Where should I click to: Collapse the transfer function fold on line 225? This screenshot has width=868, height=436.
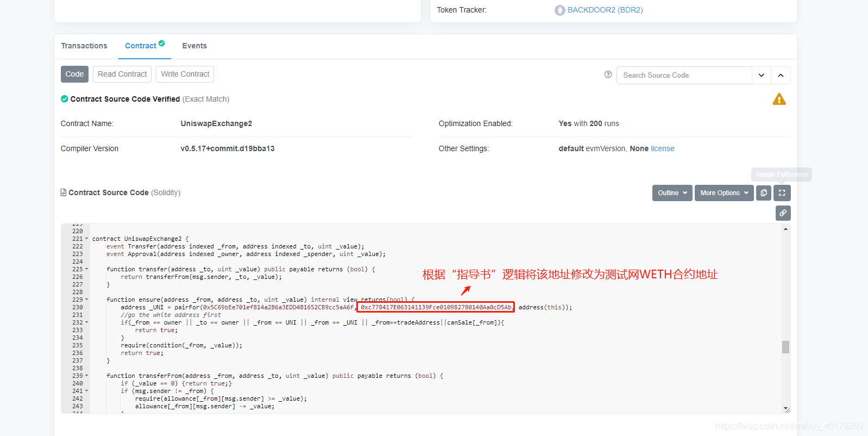click(x=86, y=269)
